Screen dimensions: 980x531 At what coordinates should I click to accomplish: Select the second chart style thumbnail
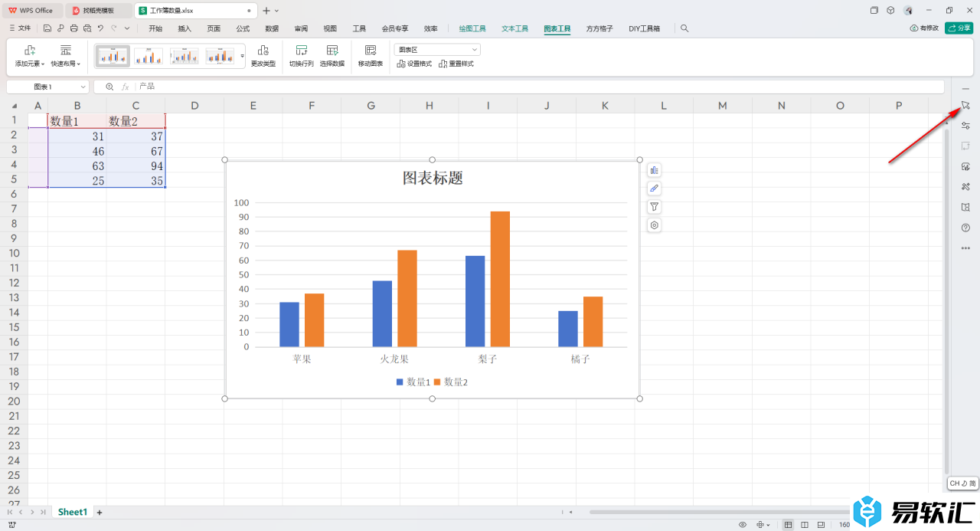pyautogui.click(x=149, y=56)
